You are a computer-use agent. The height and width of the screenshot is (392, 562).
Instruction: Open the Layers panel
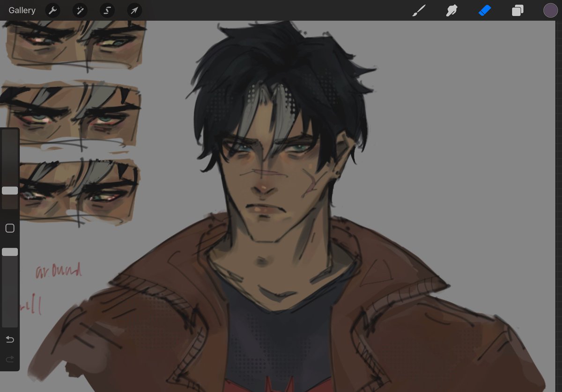pyautogui.click(x=518, y=10)
